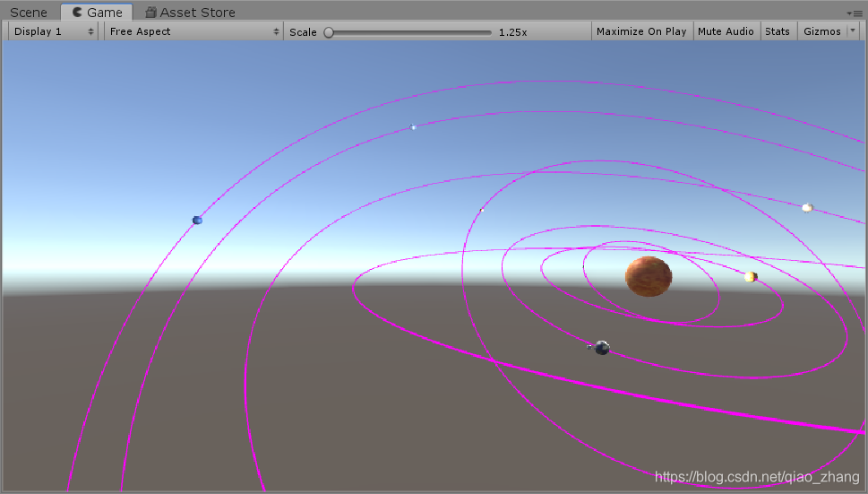Click the 1.25x scale value
This screenshot has height=494, width=868.
[512, 32]
